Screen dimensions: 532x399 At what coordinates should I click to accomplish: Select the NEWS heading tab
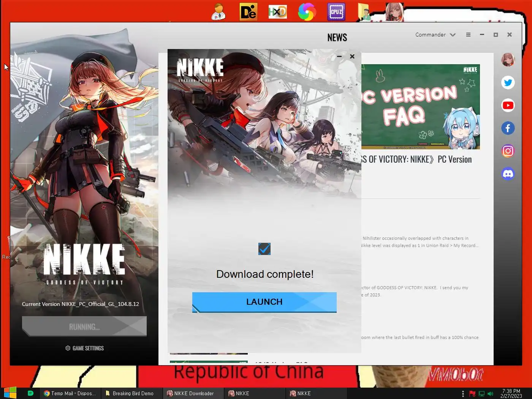(337, 37)
